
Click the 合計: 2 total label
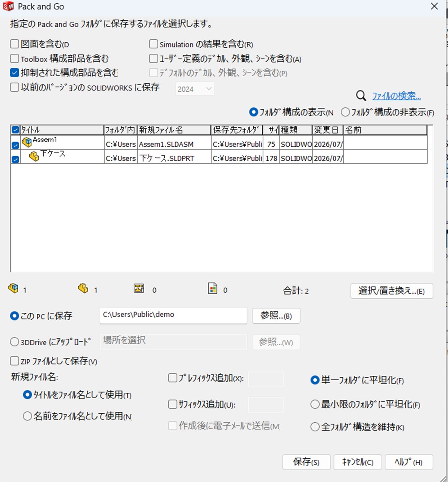[x=296, y=291]
